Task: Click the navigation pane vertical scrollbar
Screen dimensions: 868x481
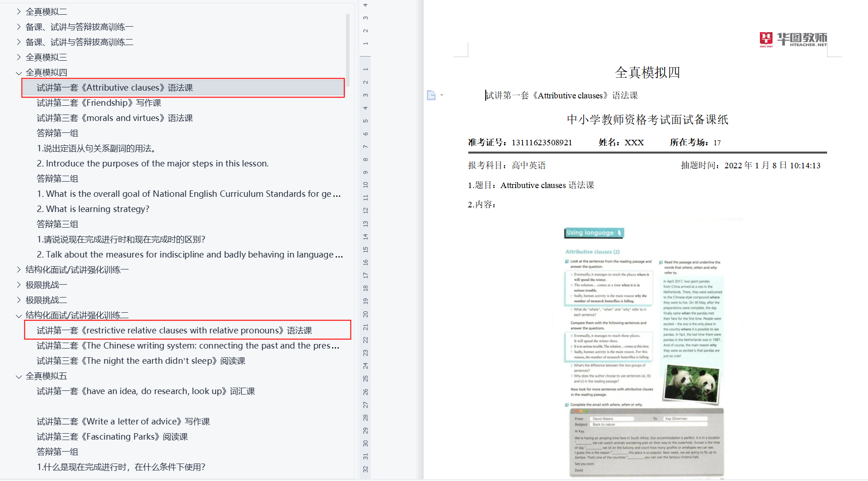Action: tap(348, 51)
